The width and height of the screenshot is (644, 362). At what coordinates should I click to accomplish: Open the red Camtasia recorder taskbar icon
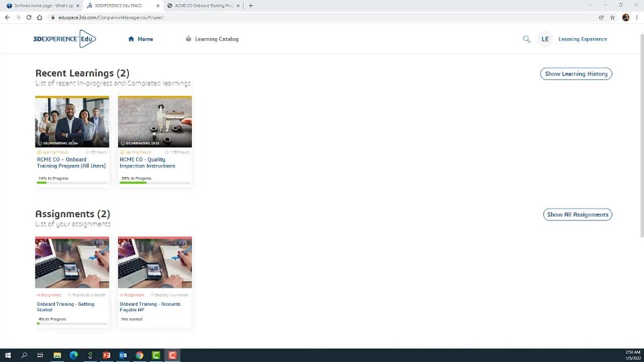click(172, 355)
